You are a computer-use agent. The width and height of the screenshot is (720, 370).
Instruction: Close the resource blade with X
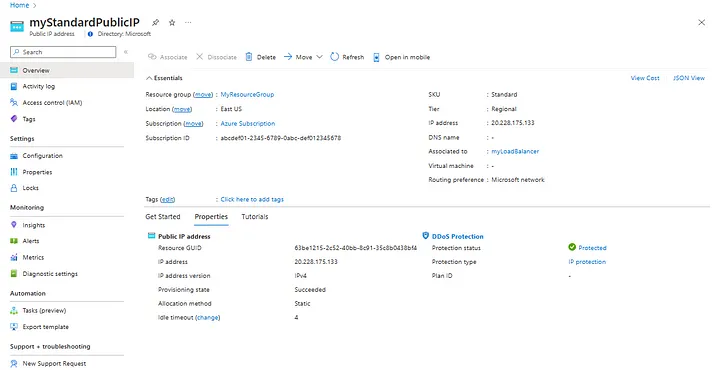point(701,22)
